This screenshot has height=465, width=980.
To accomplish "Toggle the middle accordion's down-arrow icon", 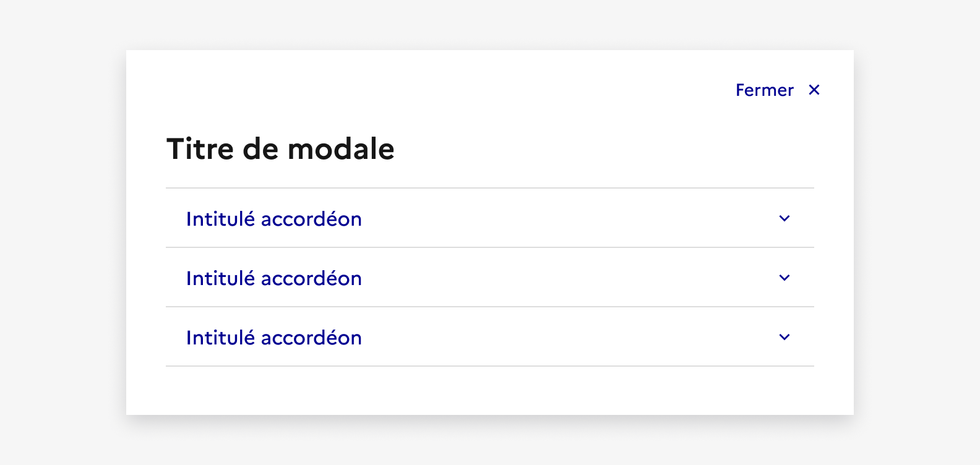I will (784, 278).
